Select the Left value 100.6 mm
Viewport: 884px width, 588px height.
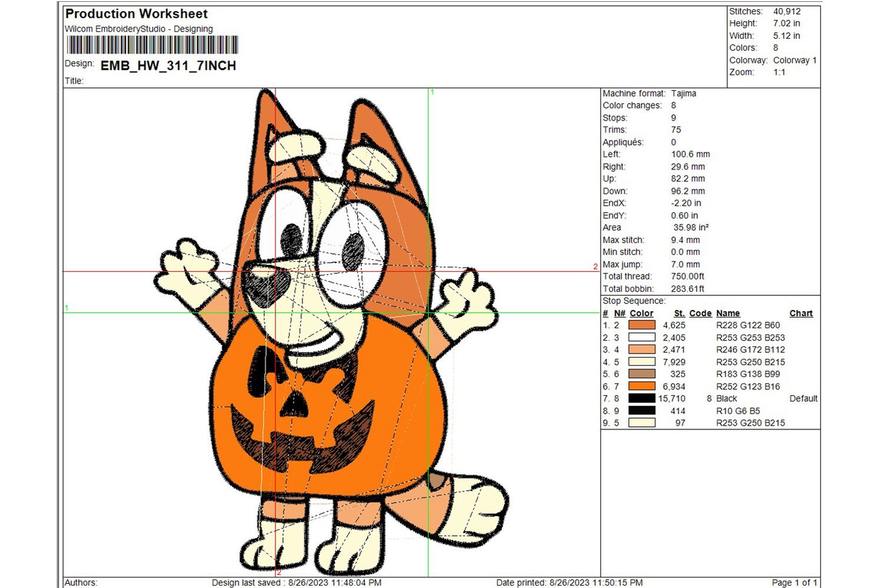click(x=691, y=154)
